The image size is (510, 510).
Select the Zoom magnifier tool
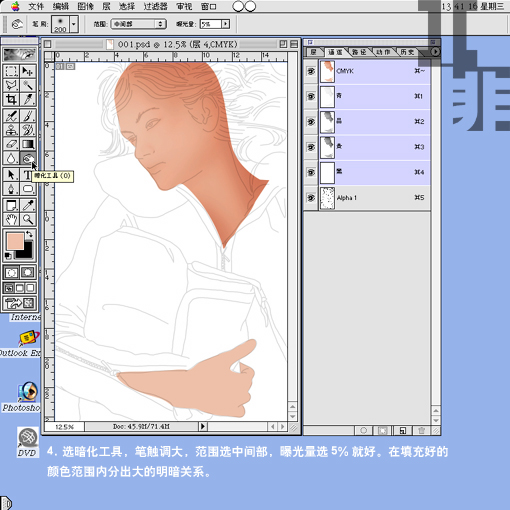click(28, 219)
